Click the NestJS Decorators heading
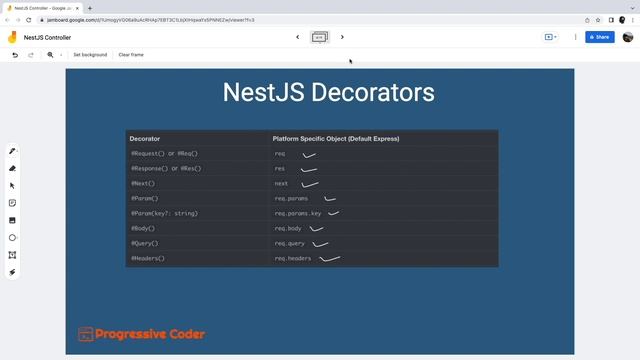Image resolution: width=640 pixels, height=360 pixels. (x=329, y=92)
